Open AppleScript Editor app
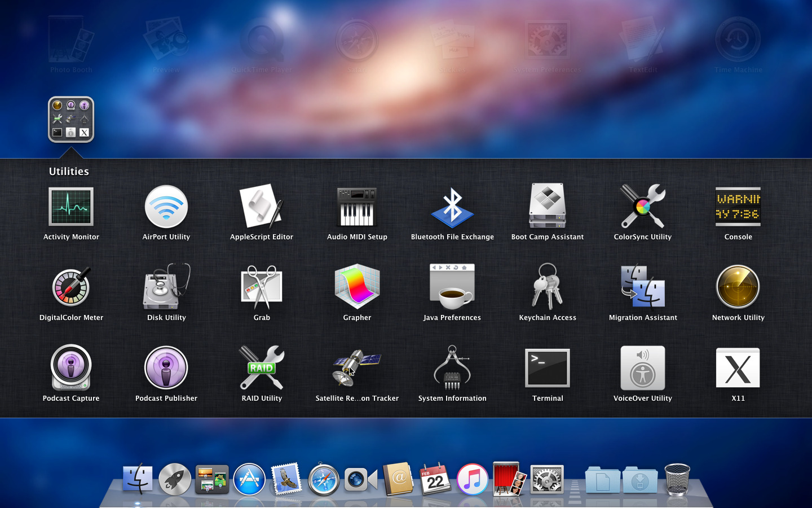Image resolution: width=812 pixels, height=508 pixels. click(x=262, y=208)
